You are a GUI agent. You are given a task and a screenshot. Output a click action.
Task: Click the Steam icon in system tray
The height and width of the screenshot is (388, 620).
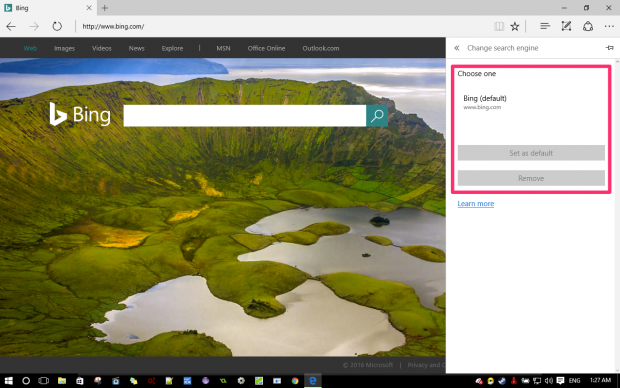(502, 381)
